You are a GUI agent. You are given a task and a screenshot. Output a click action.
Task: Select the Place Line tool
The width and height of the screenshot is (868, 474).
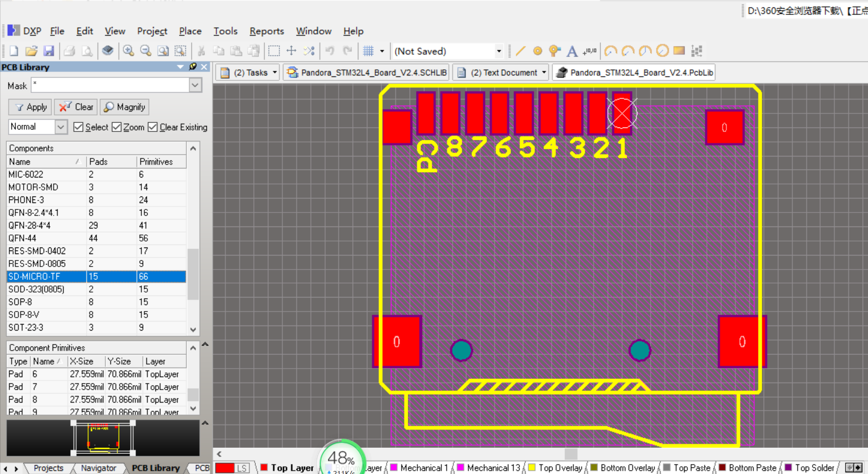520,51
